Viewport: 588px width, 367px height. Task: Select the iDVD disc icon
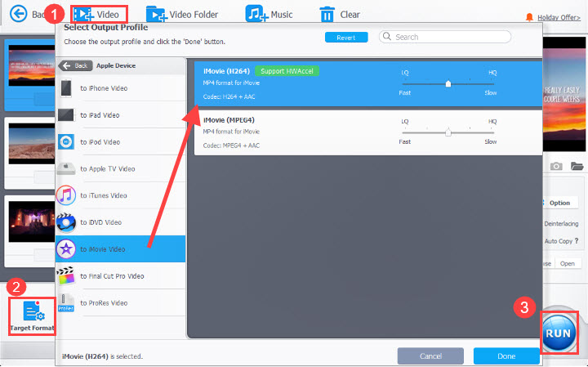pyautogui.click(x=66, y=222)
